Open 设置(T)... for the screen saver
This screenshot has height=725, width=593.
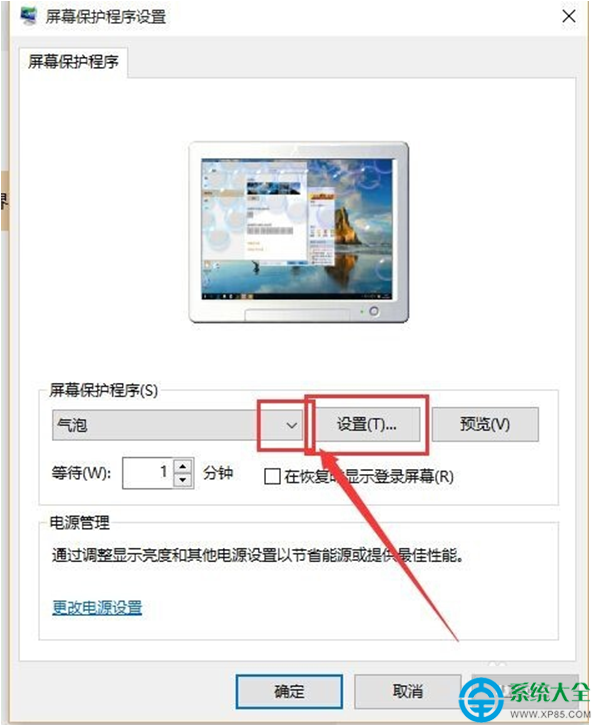click(367, 424)
